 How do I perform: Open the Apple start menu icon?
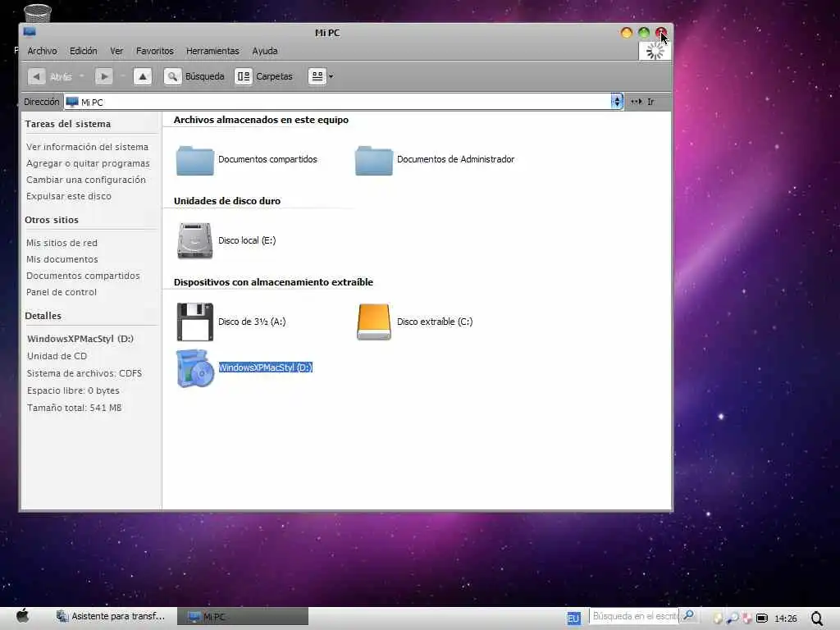22,616
